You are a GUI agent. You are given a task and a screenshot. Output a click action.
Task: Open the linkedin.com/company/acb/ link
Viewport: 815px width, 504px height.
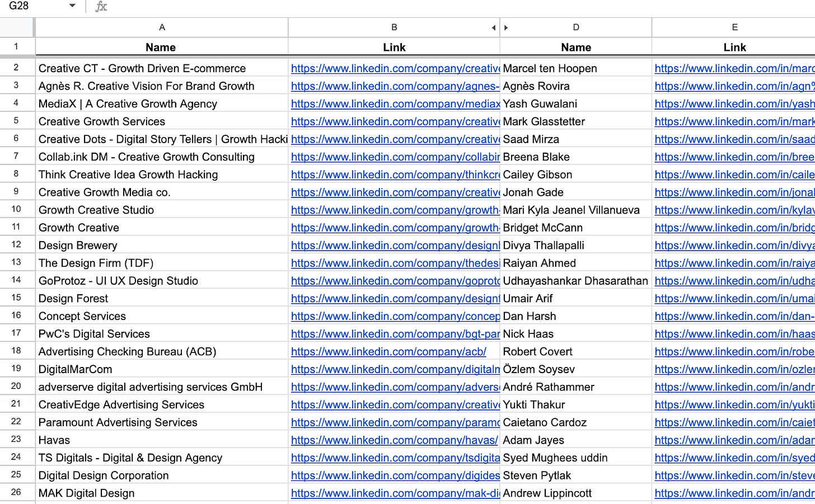click(388, 351)
